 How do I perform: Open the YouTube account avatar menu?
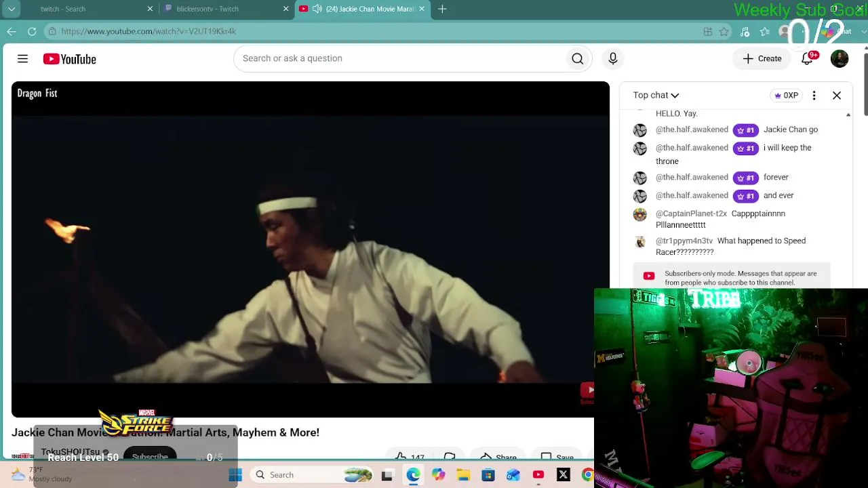tap(840, 59)
